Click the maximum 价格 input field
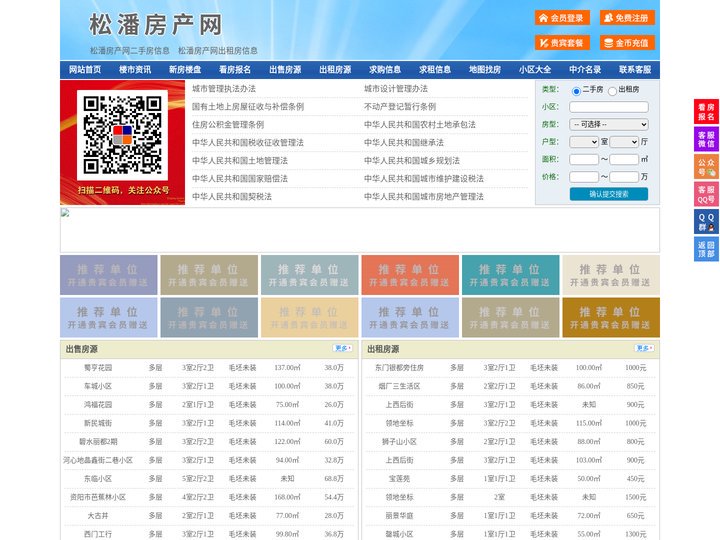The width and height of the screenshot is (720, 540). (x=624, y=177)
